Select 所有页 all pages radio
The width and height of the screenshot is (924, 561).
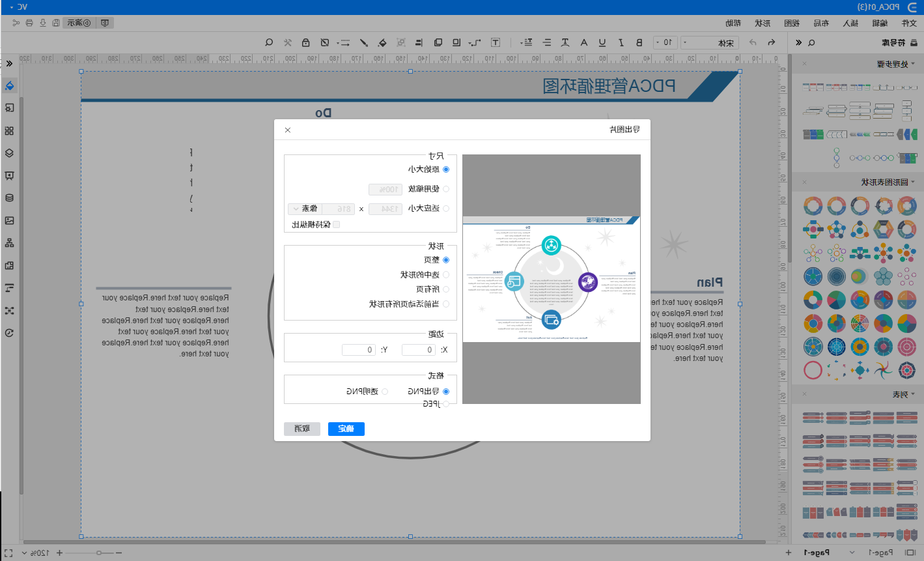coord(446,289)
